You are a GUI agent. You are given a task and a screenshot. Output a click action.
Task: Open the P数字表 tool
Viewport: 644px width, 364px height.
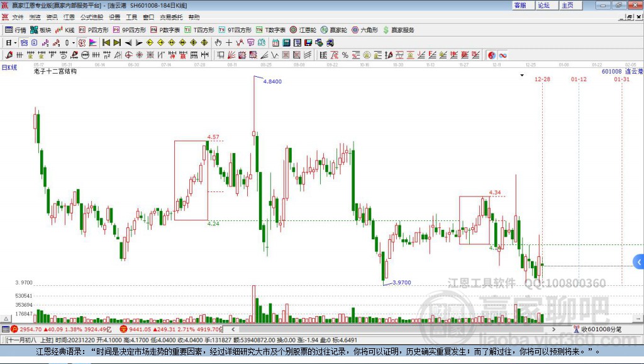tap(165, 30)
